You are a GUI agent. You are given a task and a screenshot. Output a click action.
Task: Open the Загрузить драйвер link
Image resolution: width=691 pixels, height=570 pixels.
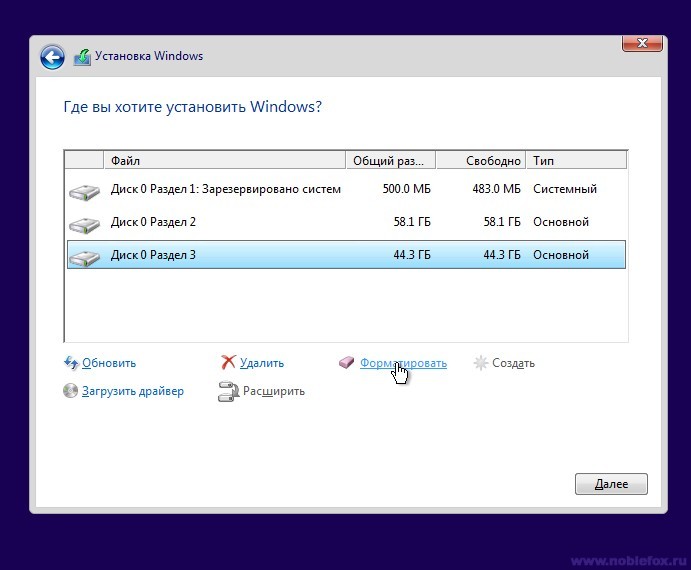tap(133, 391)
